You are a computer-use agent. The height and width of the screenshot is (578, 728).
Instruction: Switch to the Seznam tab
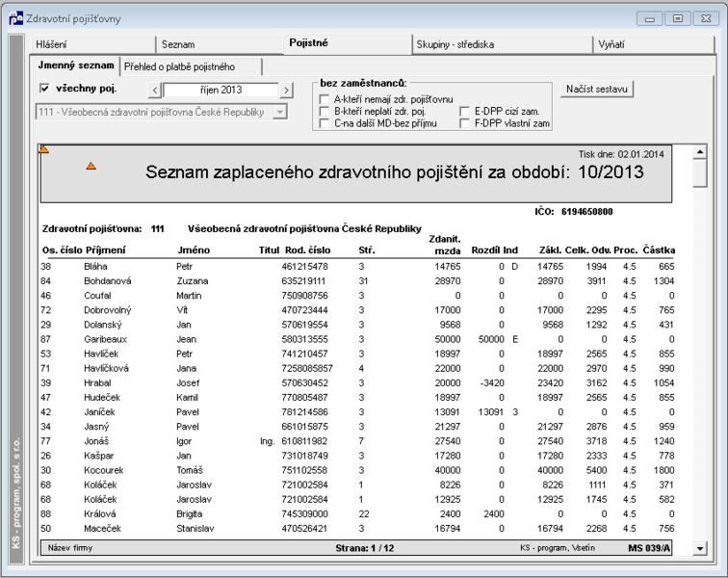pos(220,44)
